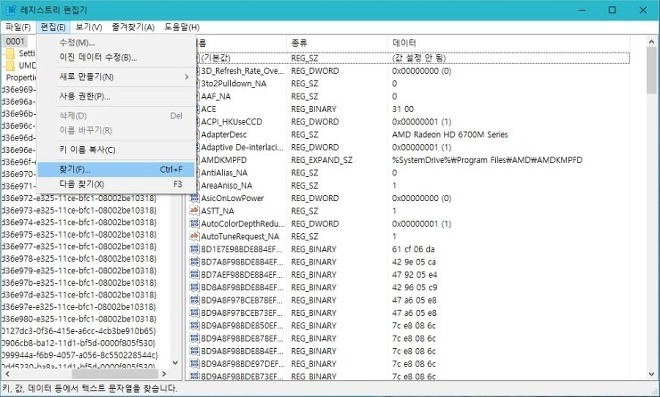Open the 보기(V) menu
This screenshot has width=660, height=397.
(x=88, y=27)
